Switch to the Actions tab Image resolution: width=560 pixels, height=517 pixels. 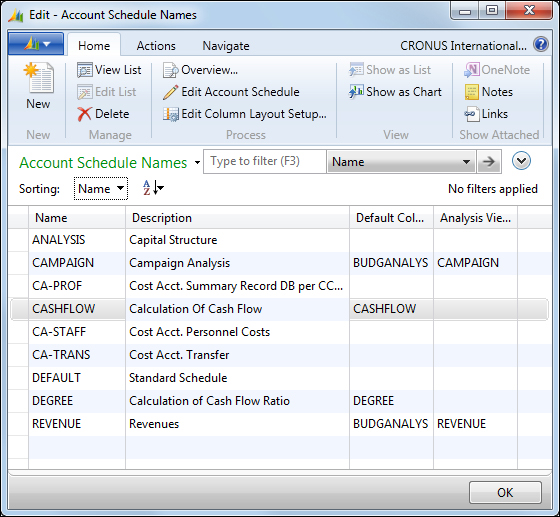(156, 46)
